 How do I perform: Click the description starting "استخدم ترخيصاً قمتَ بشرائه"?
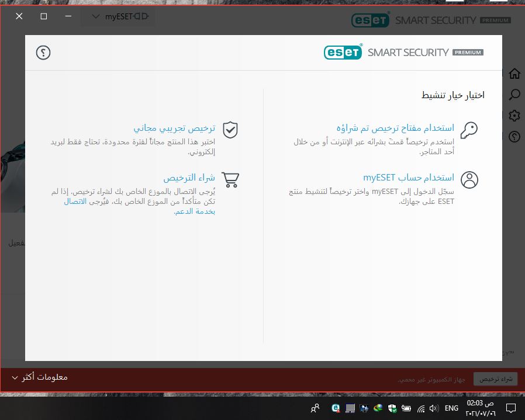tap(374, 147)
